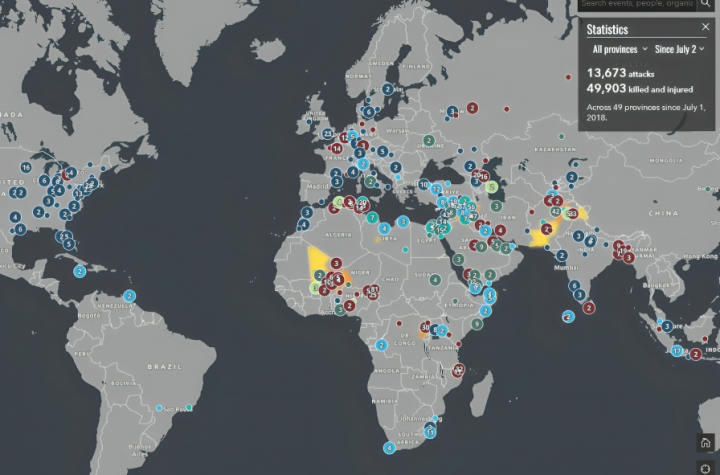720x475 pixels.
Task: Click the round icon below the home button
Action: (x=706, y=468)
